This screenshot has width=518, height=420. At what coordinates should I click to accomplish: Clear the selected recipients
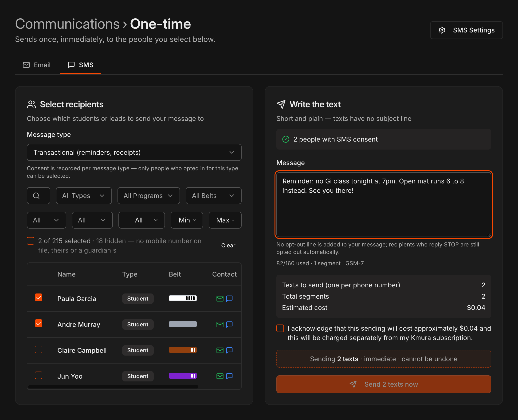228,245
